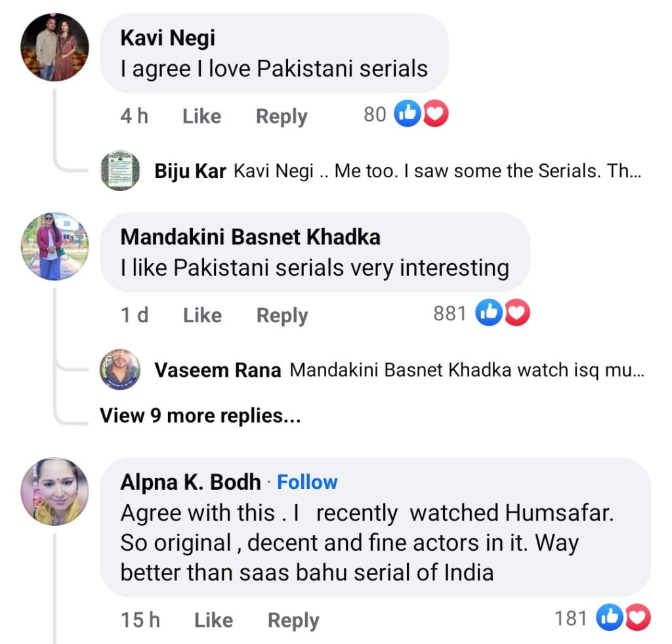Reply to Kavi Negi's comment
Image resolution: width=672 pixels, height=644 pixels.
(x=282, y=116)
